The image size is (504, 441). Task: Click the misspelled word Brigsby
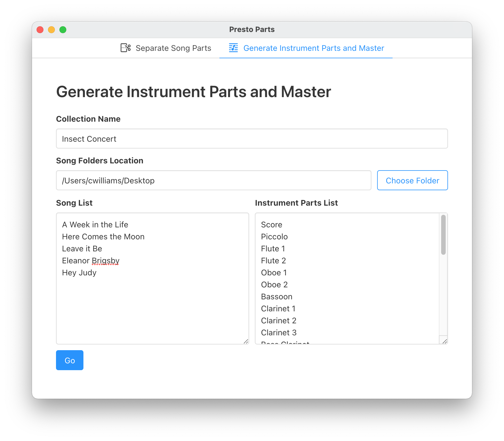pyautogui.click(x=105, y=261)
